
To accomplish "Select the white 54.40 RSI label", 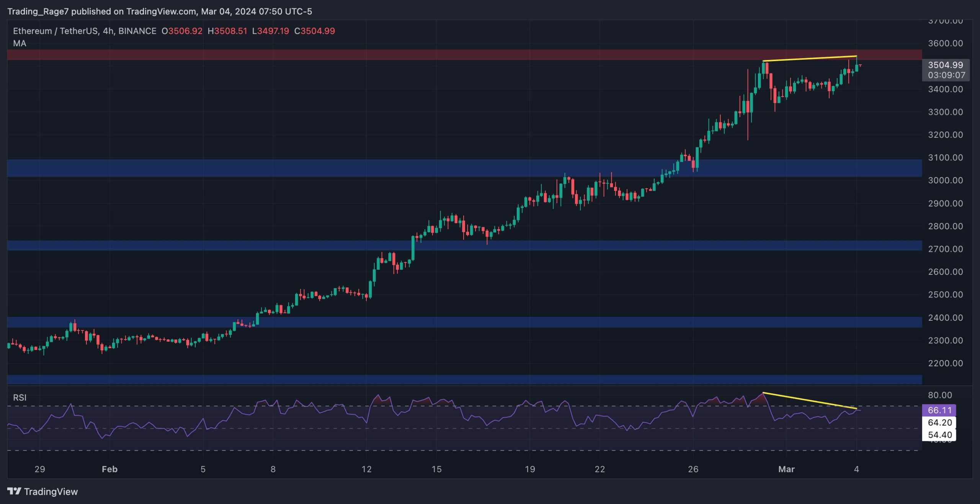I will [x=939, y=435].
